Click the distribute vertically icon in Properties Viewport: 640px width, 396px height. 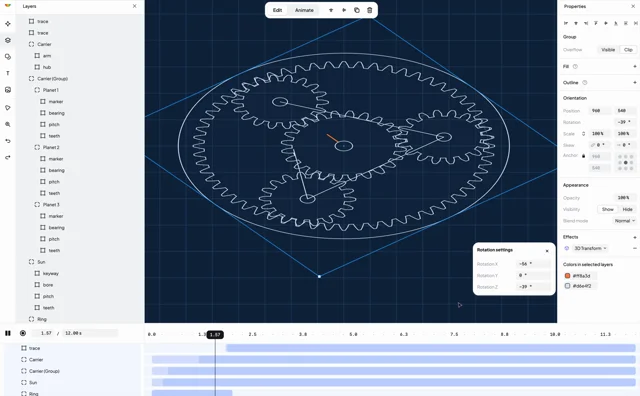[x=626, y=23]
